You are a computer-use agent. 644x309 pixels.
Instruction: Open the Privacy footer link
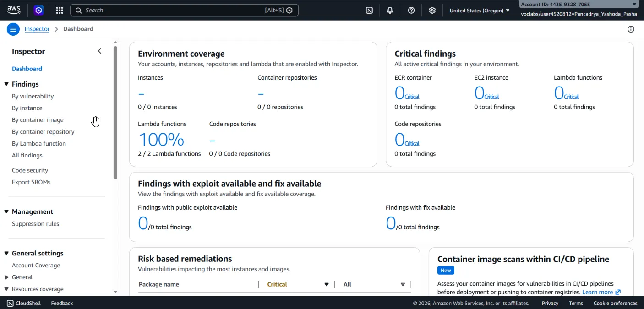point(550,303)
